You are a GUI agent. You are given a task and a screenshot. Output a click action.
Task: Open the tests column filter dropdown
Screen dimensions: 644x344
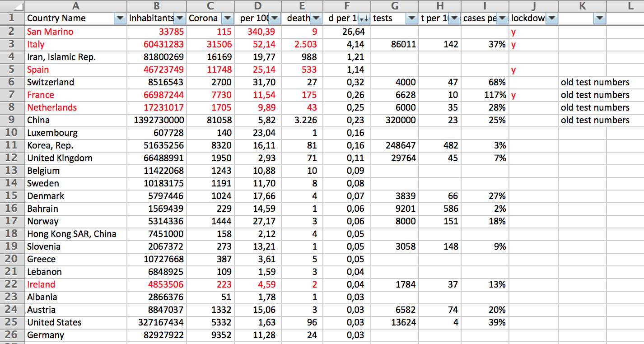[411, 19]
